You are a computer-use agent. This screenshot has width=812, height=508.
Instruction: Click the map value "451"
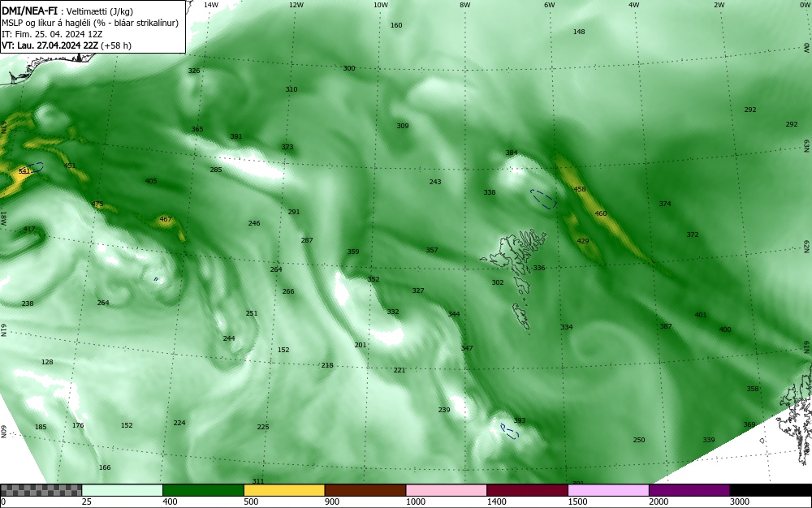[x=69, y=166]
